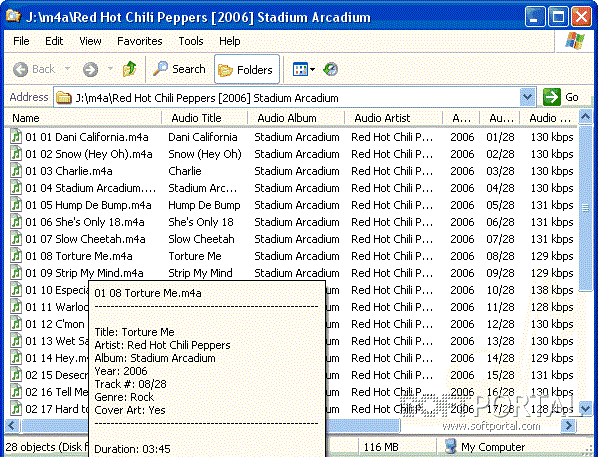Click title cell 'Snow (Hey Oh)'

(x=205, y=154)
